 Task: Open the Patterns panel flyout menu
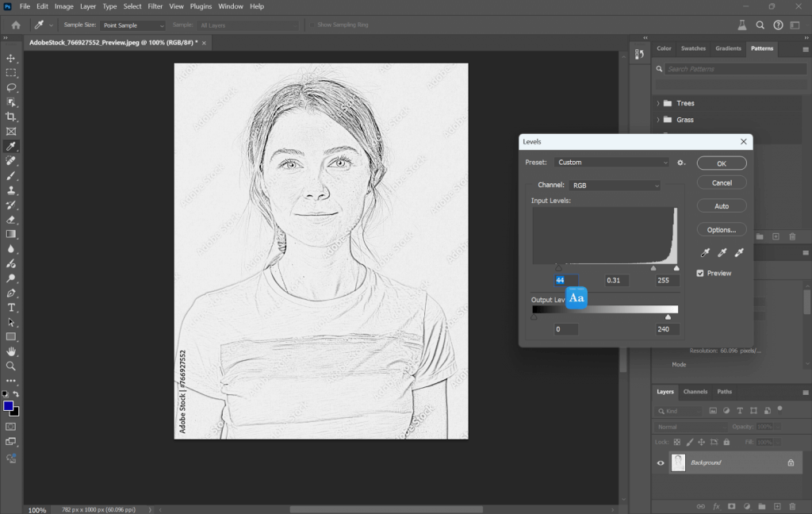click(x=806, y=49)
